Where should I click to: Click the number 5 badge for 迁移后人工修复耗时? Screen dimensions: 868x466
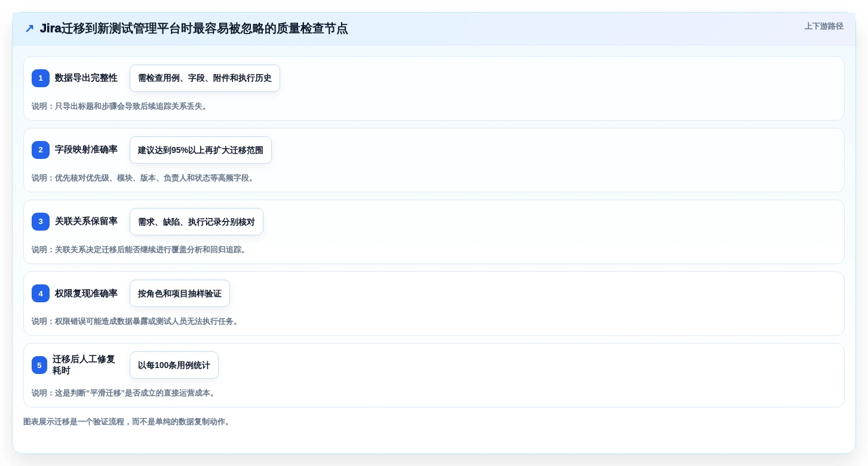coord(39,365)
